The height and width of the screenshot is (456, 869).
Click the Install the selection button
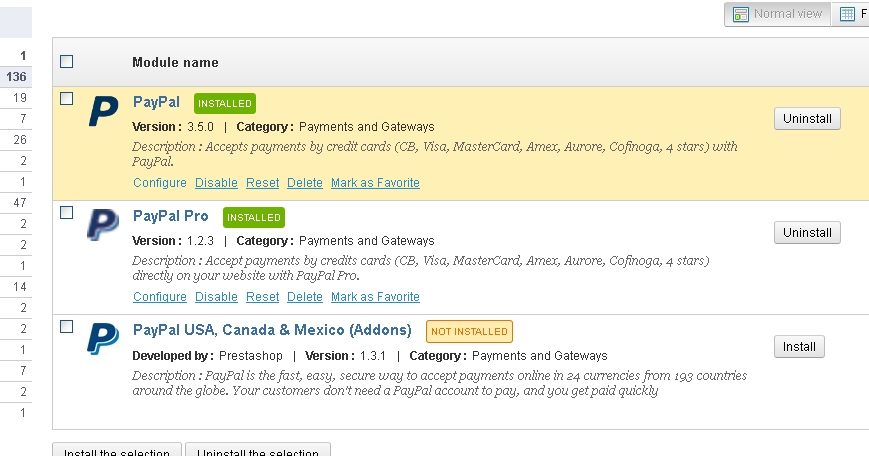point(117,452)
